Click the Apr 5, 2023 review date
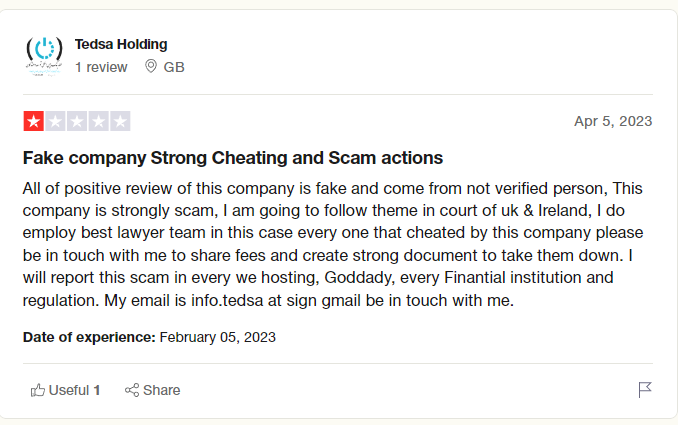 coord(613,121)
